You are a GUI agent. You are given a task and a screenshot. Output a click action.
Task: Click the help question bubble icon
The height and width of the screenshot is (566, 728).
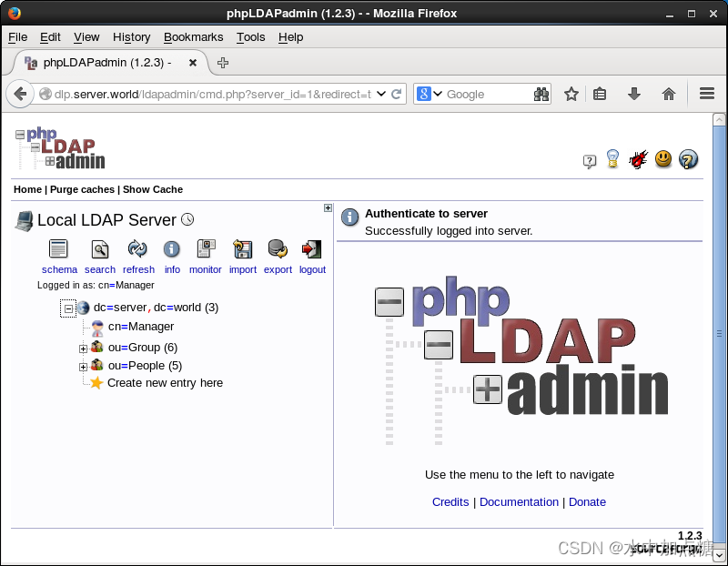pyautogui.click(x=589, y=161)
